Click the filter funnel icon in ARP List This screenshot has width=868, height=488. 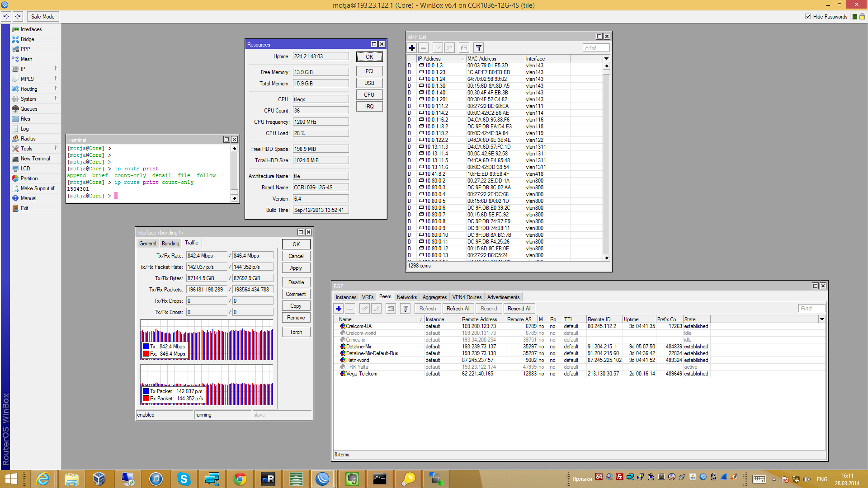[x=479, y=48]
